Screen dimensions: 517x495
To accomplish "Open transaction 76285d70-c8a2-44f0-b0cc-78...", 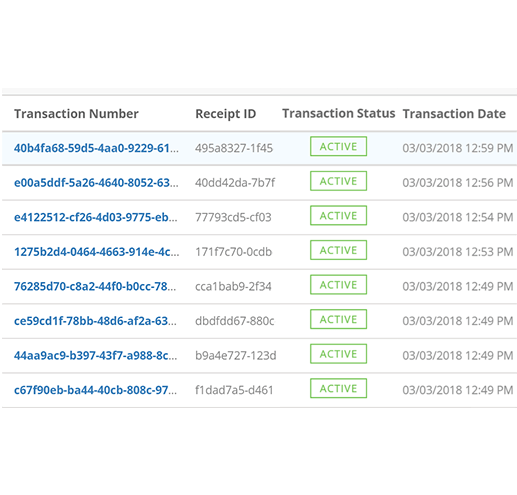I will pyautogui.click(x=95, y=286).
